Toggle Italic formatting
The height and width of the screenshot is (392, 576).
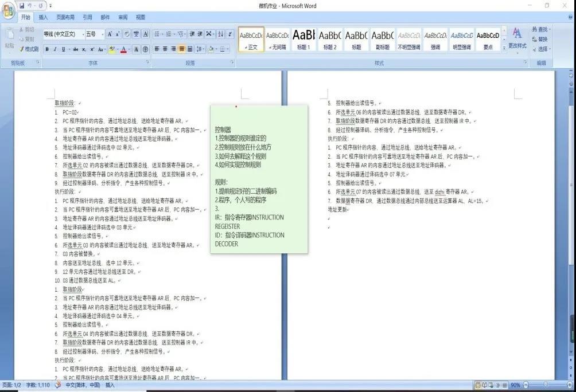coord(55,49)
